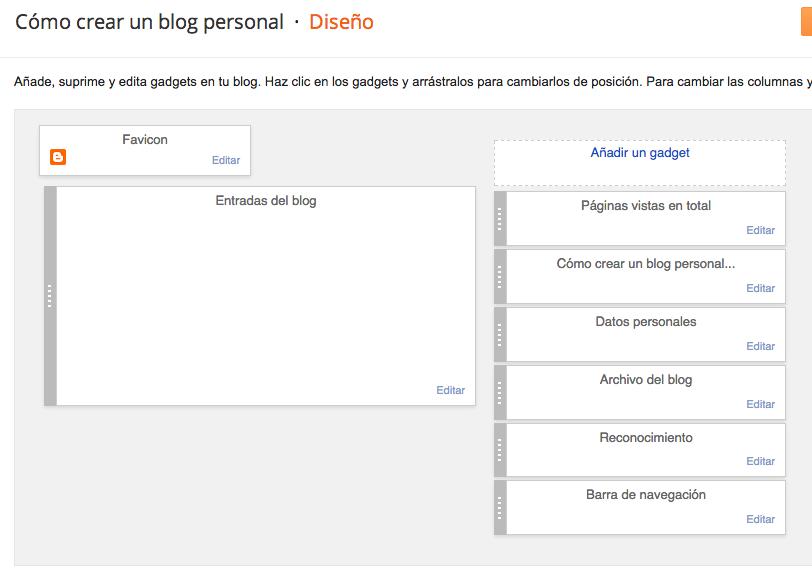Image resolution: width=812 pixels, height=571 pixels.
Task: Click drag handle of Páginas vistas gadget
Action: click(x=500, y=218)
